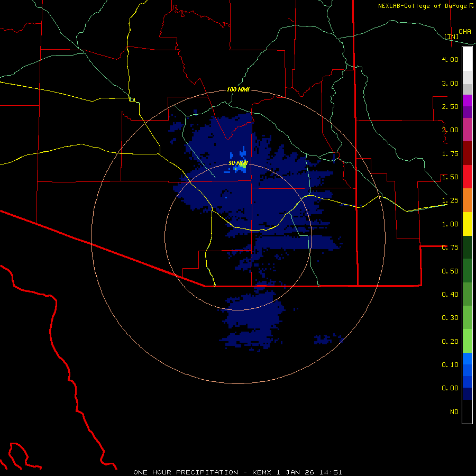This screenshot has height=476, width=476.
Task: Click the NEXLAB-College of DuPage credit text
Action: click(423, 6)
